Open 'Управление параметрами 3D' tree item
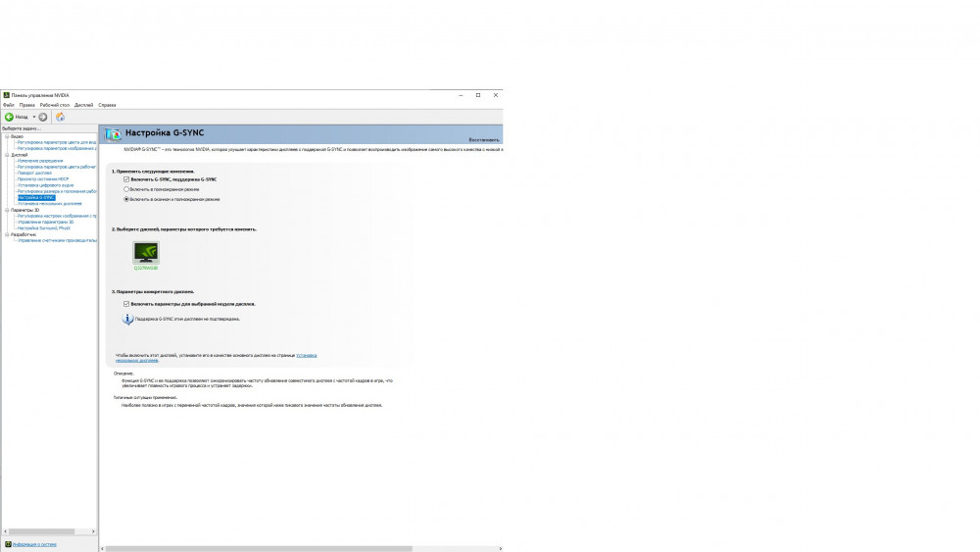Image resolution: width=980 pixels, height=552 pixels. point(46,222)
